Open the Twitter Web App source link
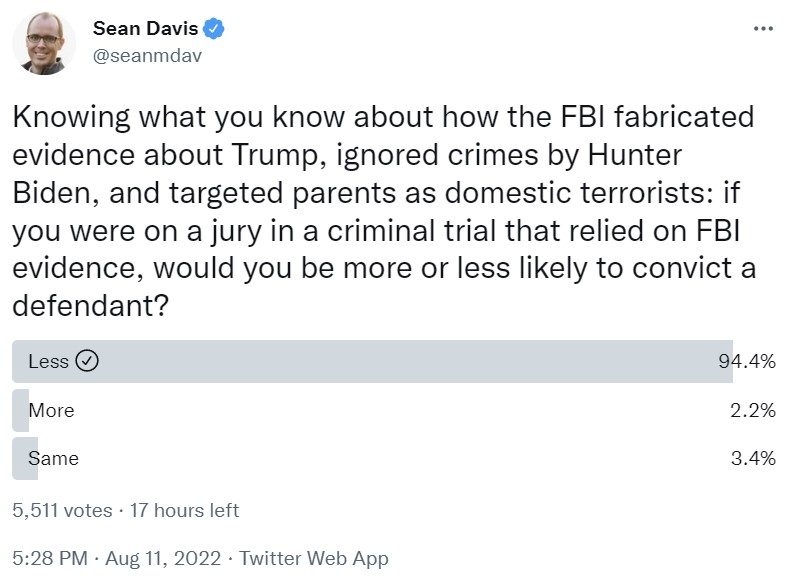The height and width of the screenshot is (585, 791). click(314, 558)
